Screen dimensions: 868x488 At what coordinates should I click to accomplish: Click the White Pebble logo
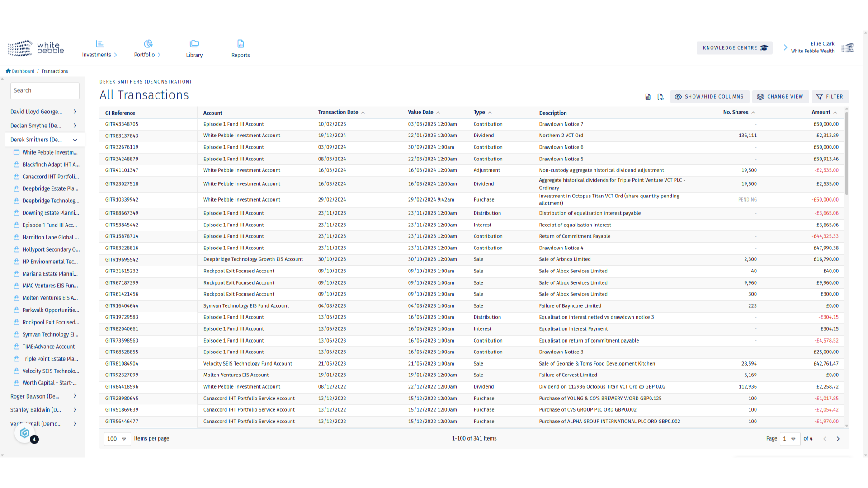point(36,48)
